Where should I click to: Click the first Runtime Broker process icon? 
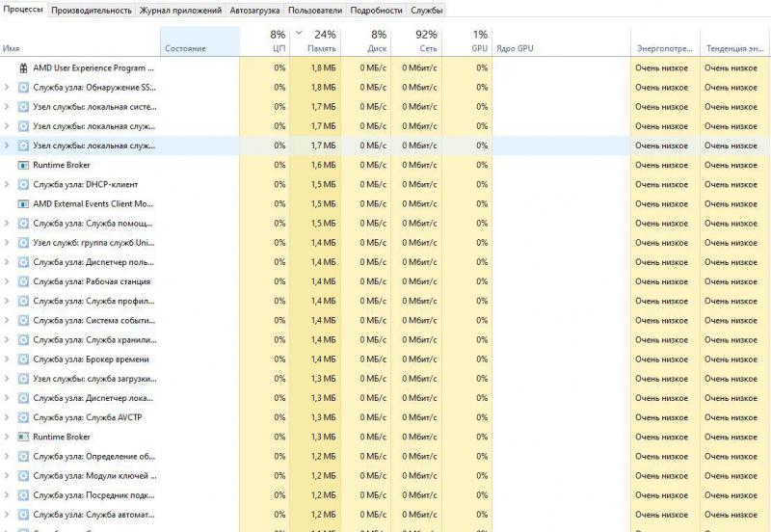pos(24,165)
